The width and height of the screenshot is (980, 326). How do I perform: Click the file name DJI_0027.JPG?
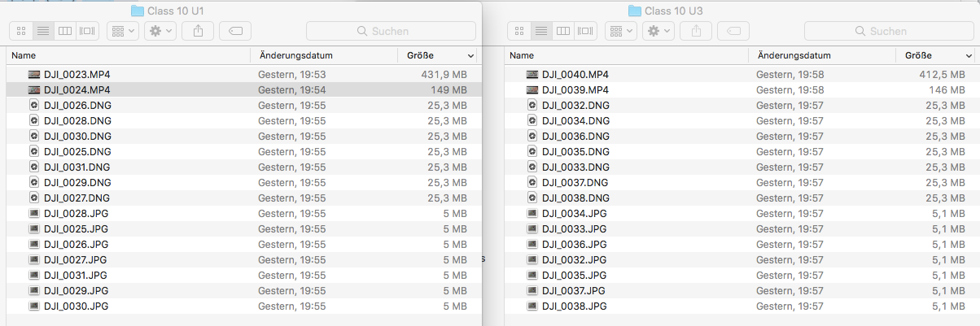point(77,259)
